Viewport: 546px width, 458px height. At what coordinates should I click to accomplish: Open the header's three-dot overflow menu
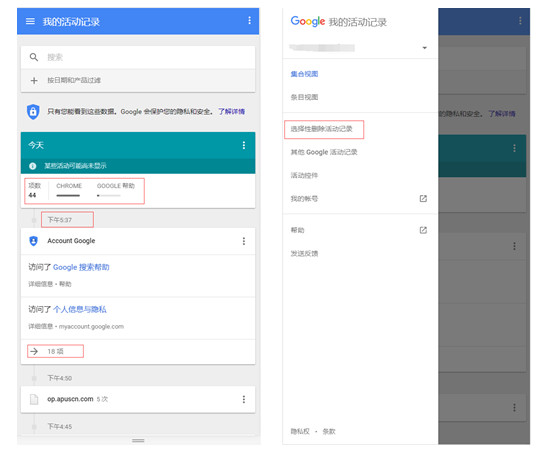pyautogui.click(x=249, y=21)
